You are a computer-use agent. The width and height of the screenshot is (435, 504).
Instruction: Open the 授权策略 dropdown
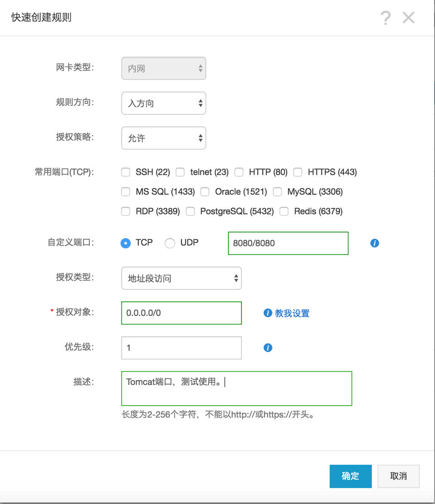(164, 138)
